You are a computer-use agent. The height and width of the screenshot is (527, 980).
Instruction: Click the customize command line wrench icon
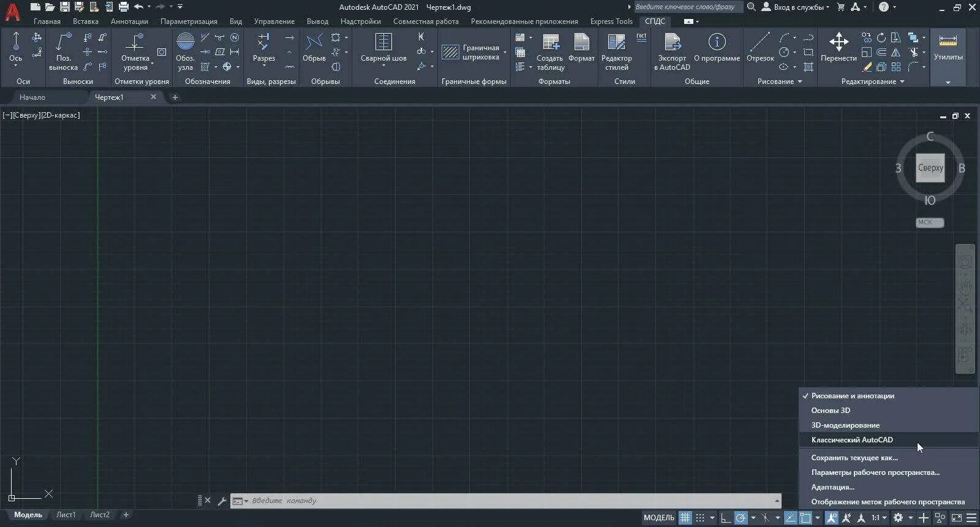(222, 501)
